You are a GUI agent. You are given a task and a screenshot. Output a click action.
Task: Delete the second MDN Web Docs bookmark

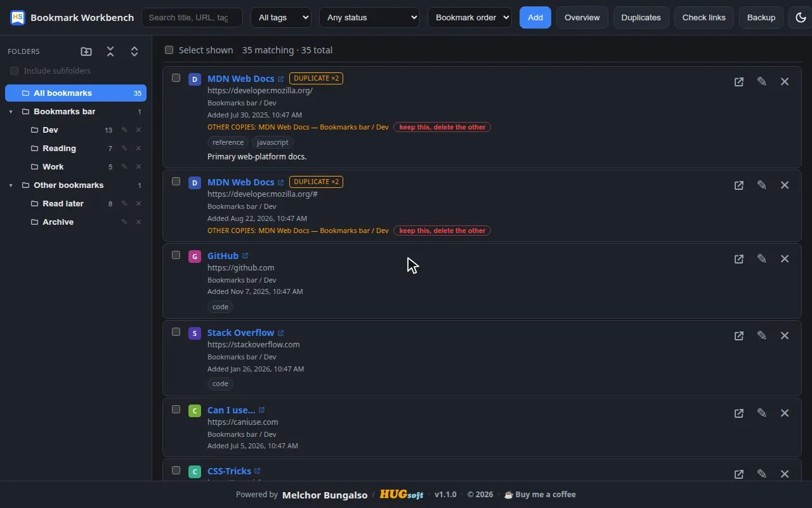click(785, 185)
